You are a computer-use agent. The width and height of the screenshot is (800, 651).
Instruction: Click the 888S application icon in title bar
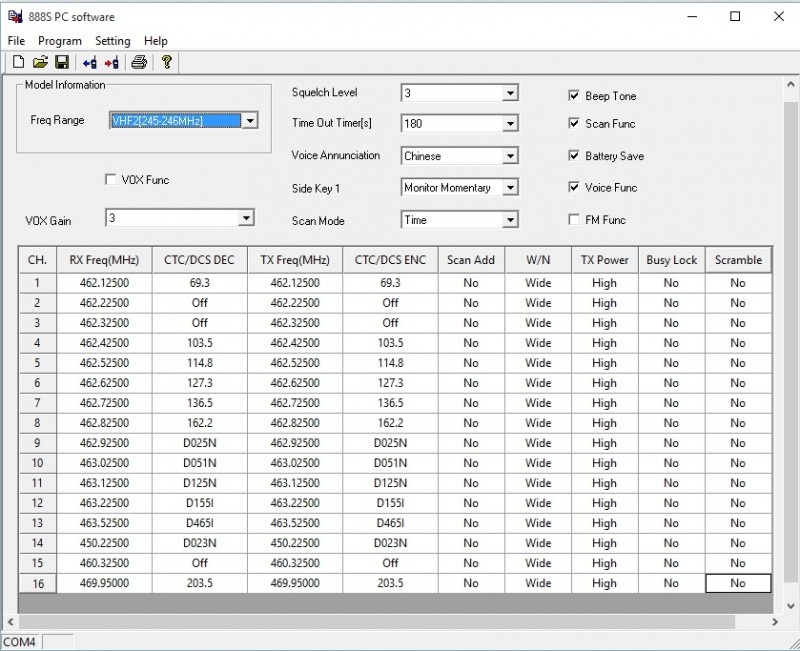(14, 16)
